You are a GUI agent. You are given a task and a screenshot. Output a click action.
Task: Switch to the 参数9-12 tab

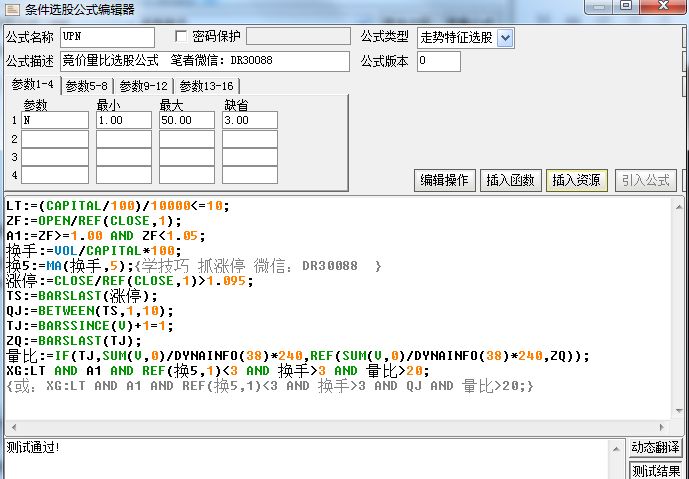[x=144, y=86]
